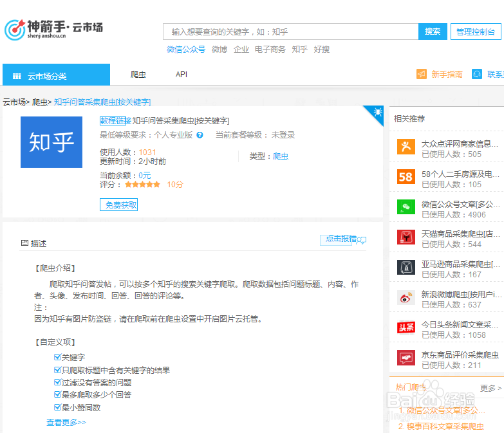Open 知乎问答采集爬虫[按关键字] breadcrumb link

click(102, 102)
